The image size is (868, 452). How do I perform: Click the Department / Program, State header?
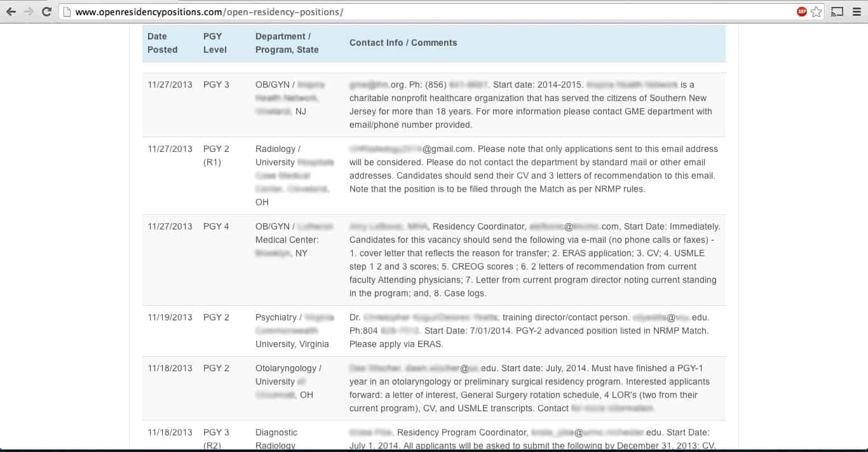click(287, 43)
